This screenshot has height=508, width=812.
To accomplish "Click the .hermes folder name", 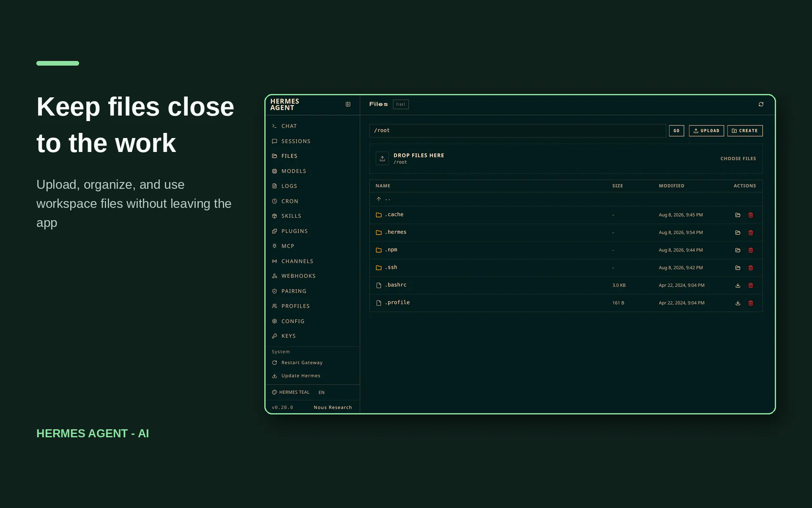I will 396,232.
